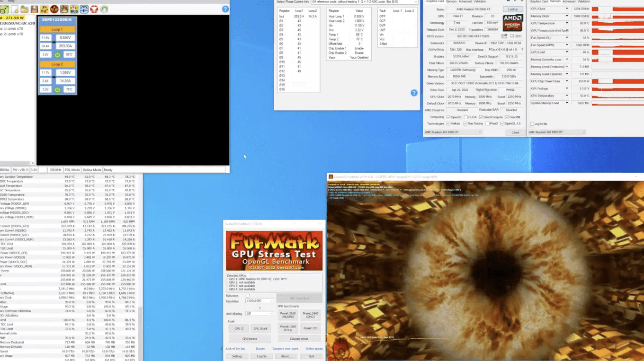Viewport: 644px width, 361px height.
Task: Click the FurMark banner logo image
Action: point(274,251)
